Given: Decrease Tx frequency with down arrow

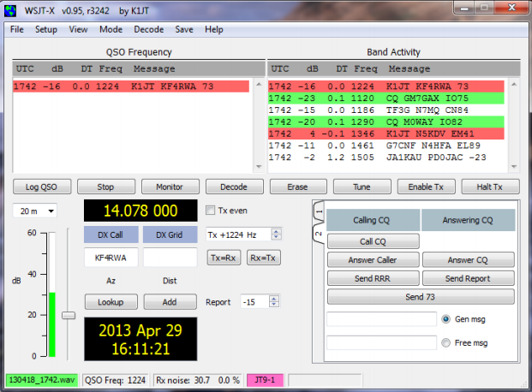Looking at the screenshot, I should [276, 237].
